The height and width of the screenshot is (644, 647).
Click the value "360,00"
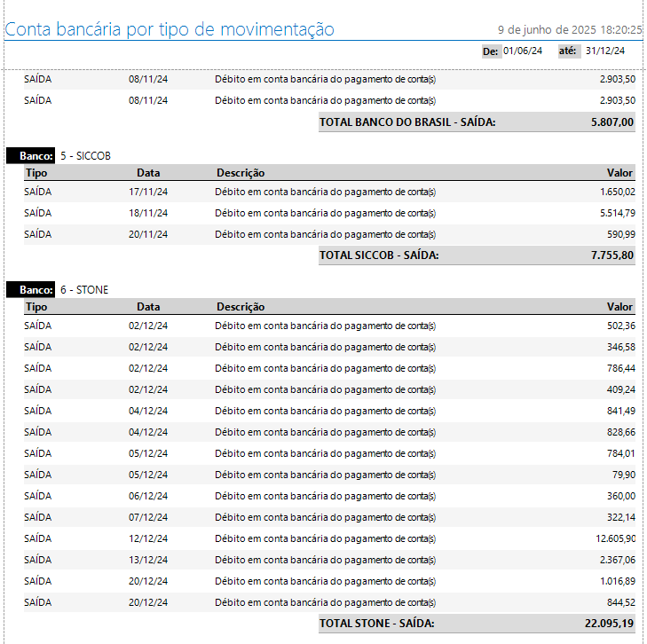[621, 496]
